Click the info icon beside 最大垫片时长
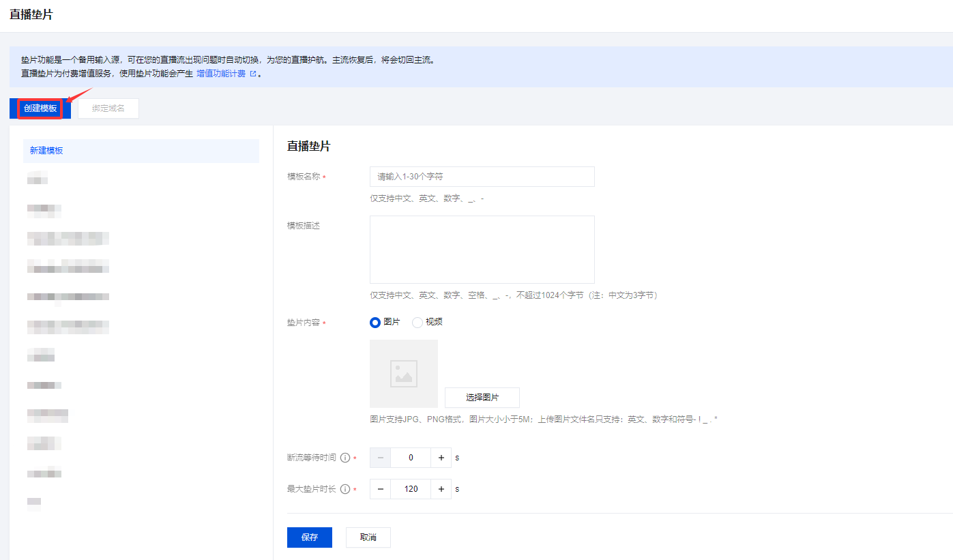Screen dimensions: 953x560 point(345,489)
